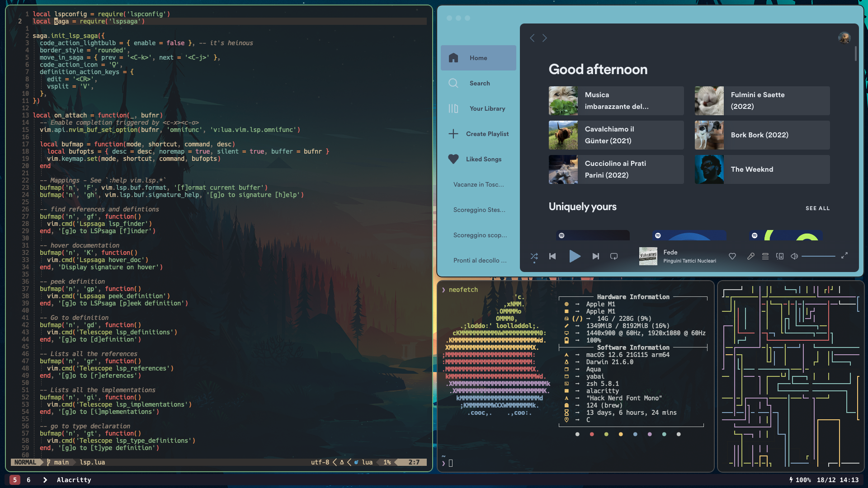Show lyrics with the microphone icon
Viewport: 868px width, 488px height.
pos(750,256)
